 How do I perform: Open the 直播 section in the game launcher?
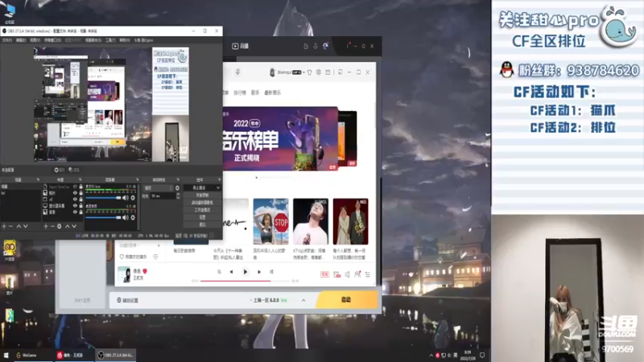click(241, 46)
